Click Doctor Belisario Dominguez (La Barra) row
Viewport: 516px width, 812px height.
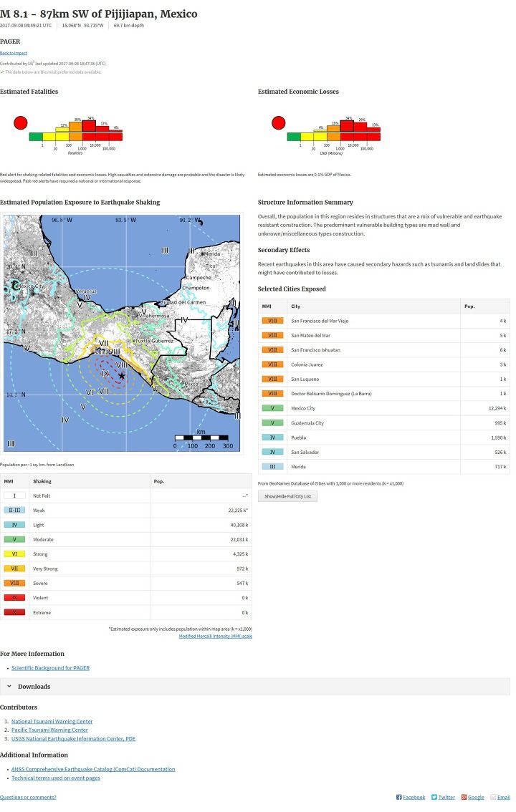pos(384,394)
